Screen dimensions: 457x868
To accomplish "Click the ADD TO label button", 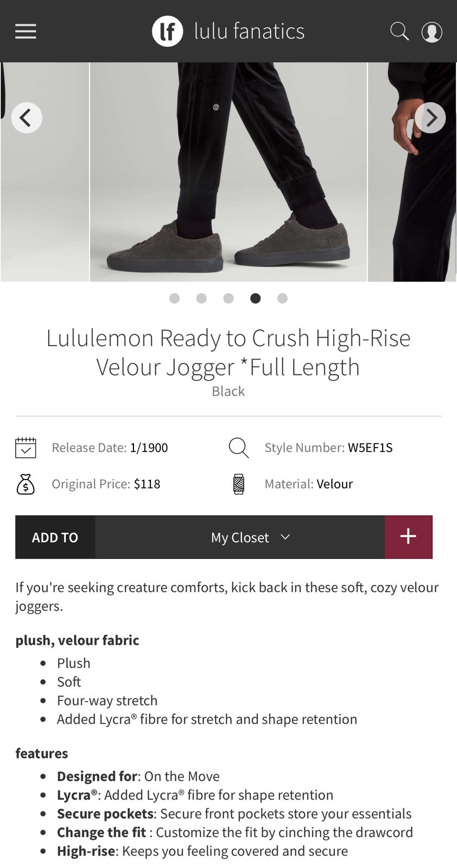I will tap(55, 537).
